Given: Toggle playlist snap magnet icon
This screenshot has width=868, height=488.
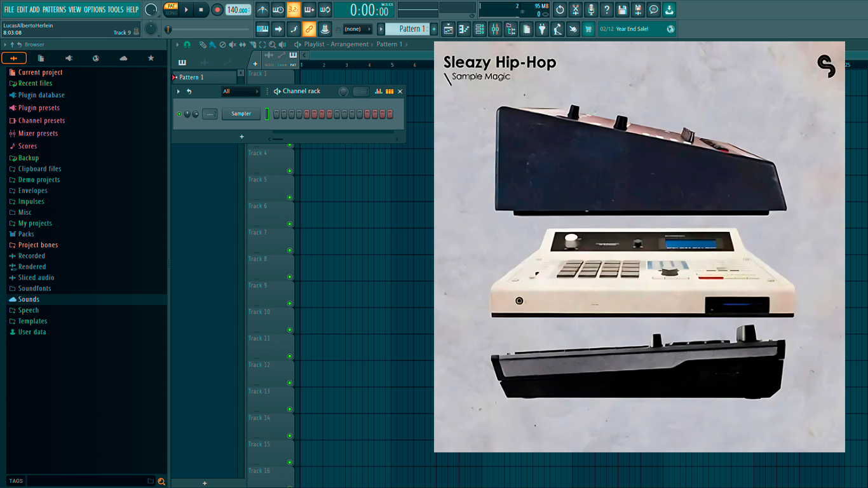Looking at the screenshot, I should pos(187,44).
